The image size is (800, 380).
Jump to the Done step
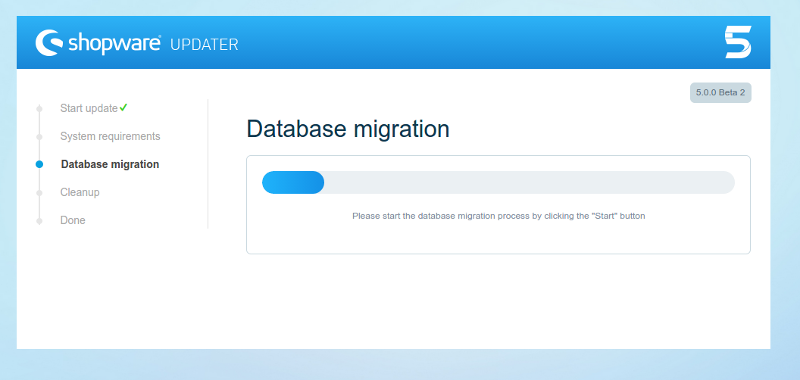tap(72, 220)
